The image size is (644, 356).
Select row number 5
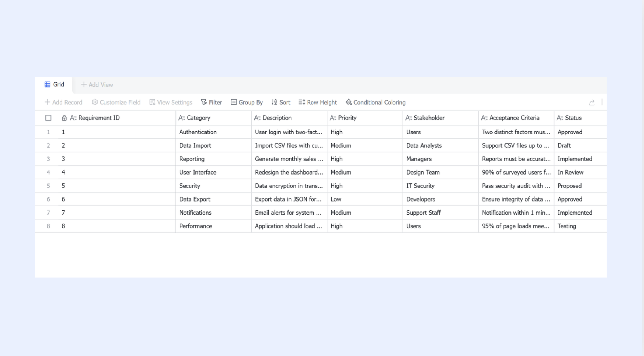48,186
